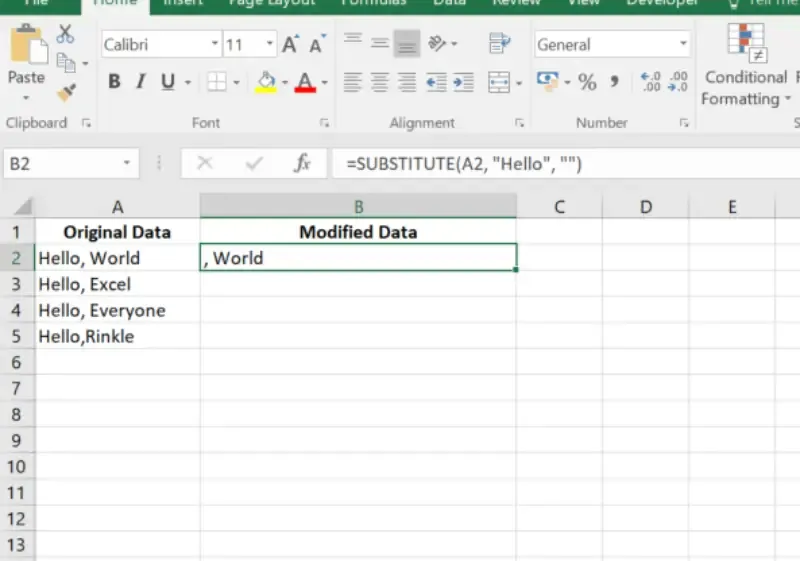Screen dimensions: 800x561
Task: Open Clipboard dialog launcher
Action: coord(86,123)
